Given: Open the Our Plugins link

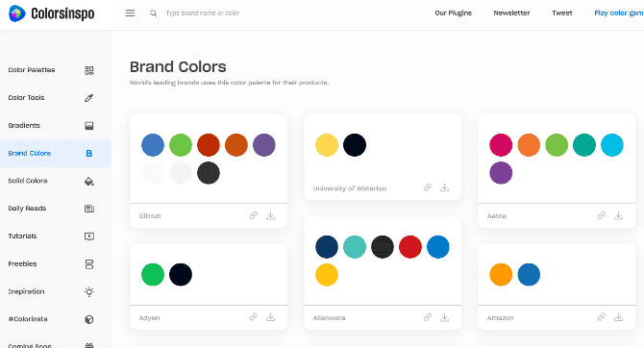Looking at the screenshot, I should (x=454, y=13).
